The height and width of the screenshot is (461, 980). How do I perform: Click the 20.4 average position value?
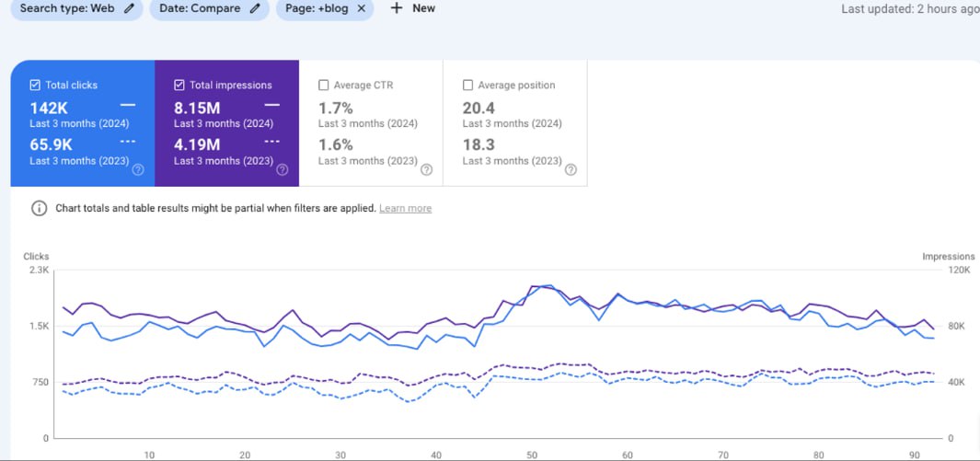pos(478,108)
